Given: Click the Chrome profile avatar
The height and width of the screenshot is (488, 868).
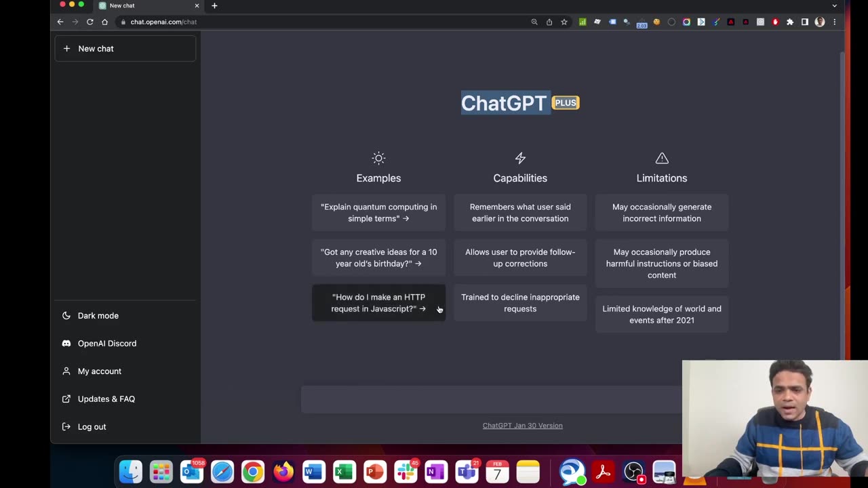Looking at the screenshot, I should tap(820, 22).
